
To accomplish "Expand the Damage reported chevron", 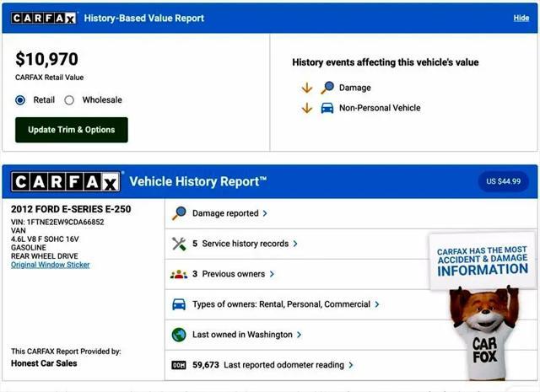I will pyautogui.click(x=265, y=213).
